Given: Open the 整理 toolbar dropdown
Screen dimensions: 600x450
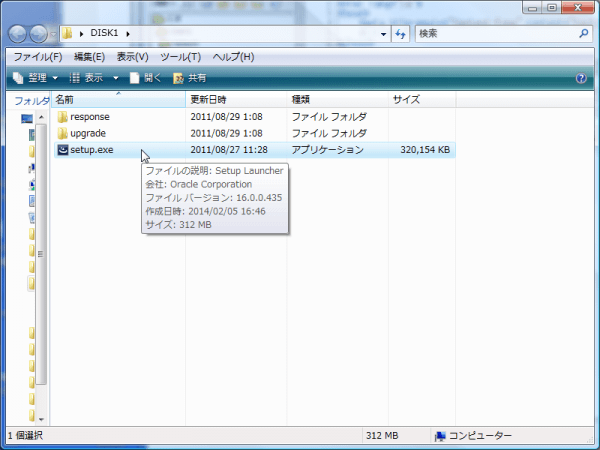Looking at the screenshot, I should click(x=35, y=78).
